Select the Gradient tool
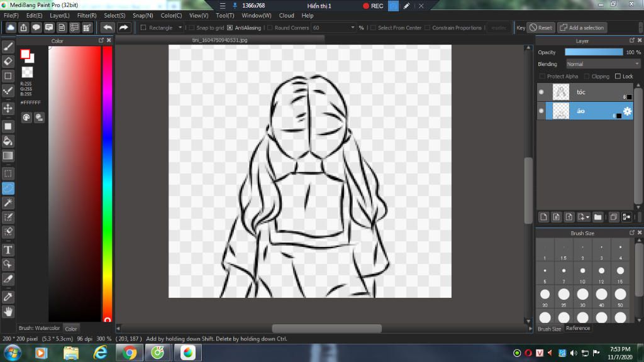Viewport: 644px width, 362px height. point(8,156)
